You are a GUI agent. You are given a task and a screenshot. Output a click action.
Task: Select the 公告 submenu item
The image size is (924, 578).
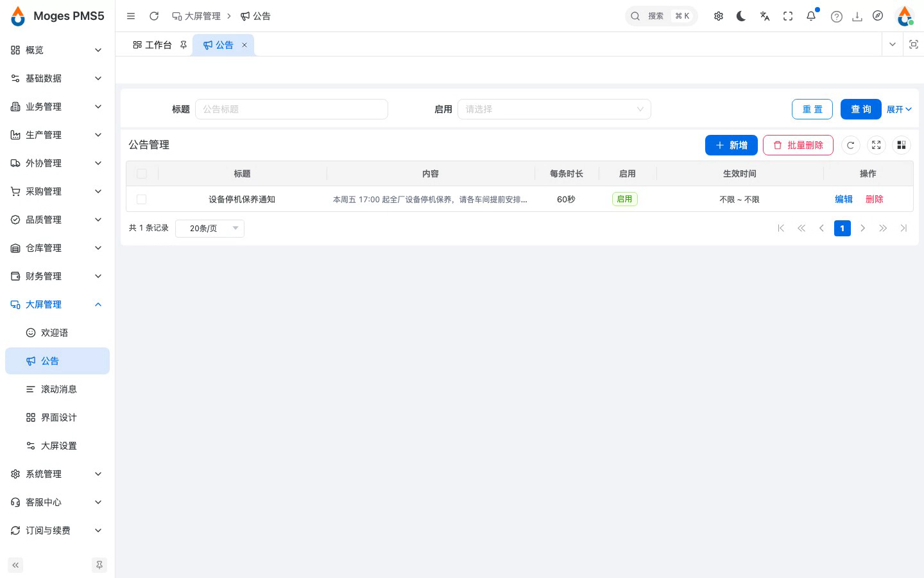[57, 361]
